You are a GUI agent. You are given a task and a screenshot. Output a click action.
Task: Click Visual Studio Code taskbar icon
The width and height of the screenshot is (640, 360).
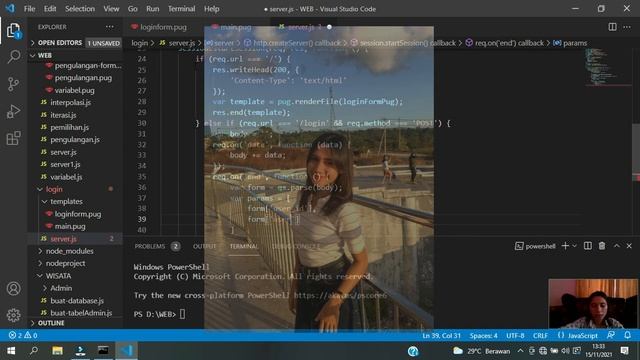(x=127, y=351)
